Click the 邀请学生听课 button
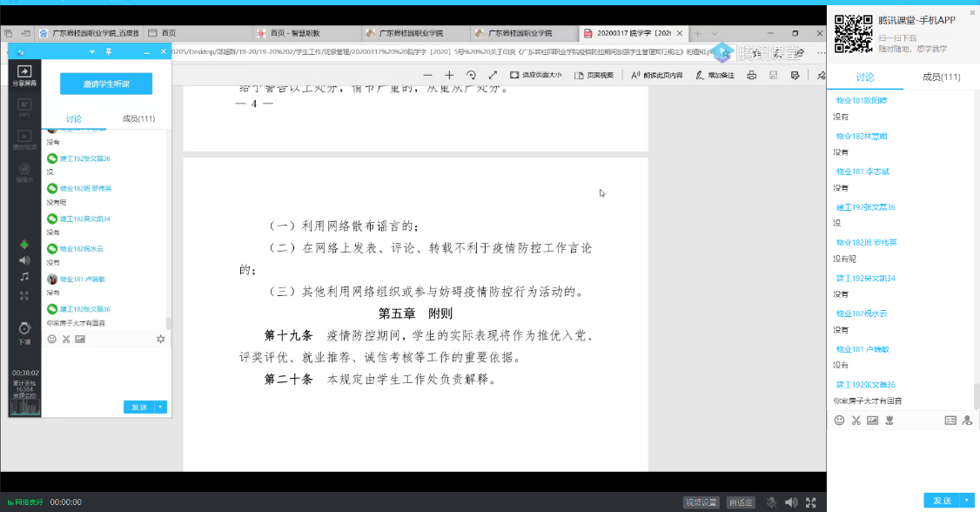This screenshot has height=512, width=980. tap(106, 84)
